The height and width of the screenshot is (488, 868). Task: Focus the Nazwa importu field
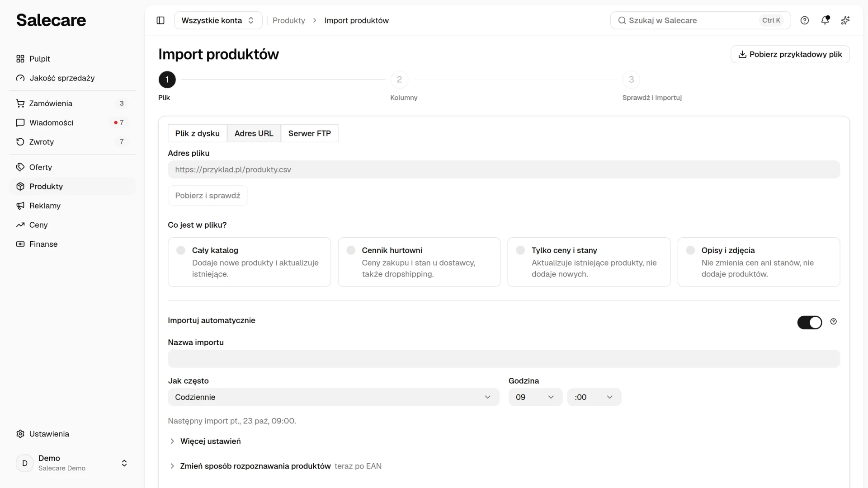[x=504, y=359]
